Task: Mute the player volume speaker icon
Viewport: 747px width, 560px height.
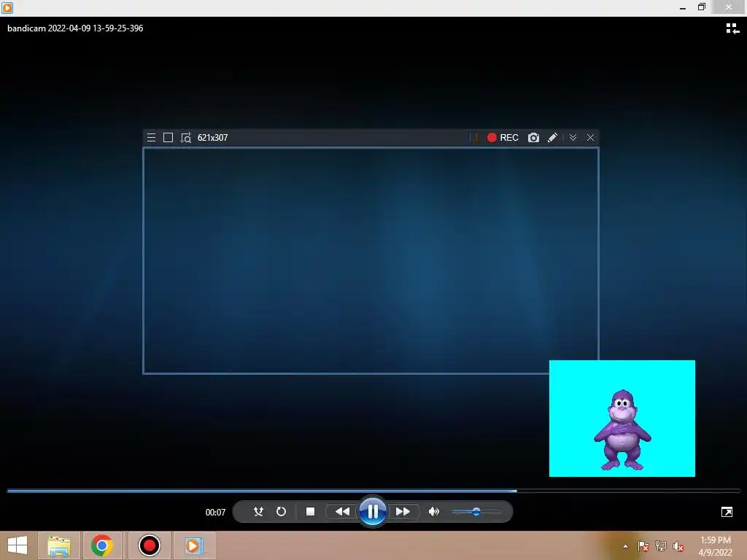Action: tap(433, 511)
